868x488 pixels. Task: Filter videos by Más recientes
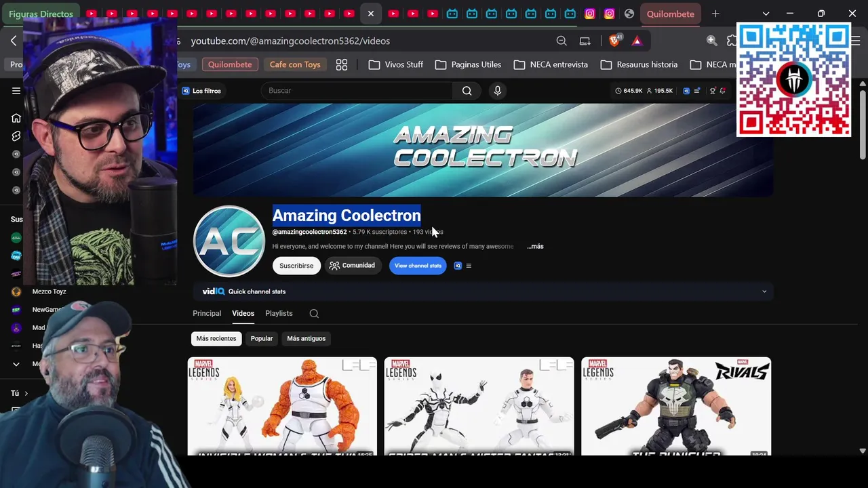pos(216,338)
